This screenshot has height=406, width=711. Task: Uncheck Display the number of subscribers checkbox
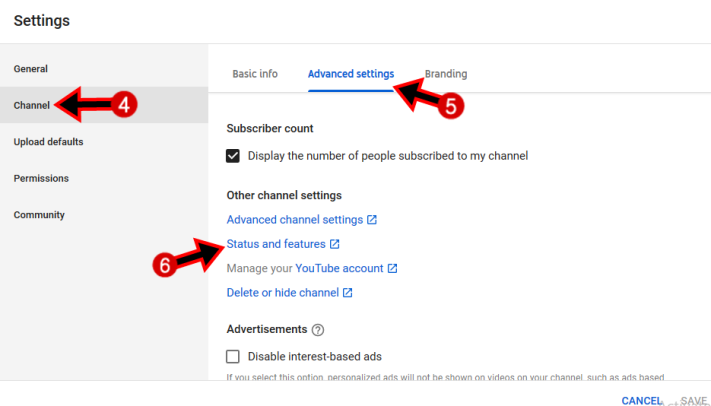[x=233, y=156]
